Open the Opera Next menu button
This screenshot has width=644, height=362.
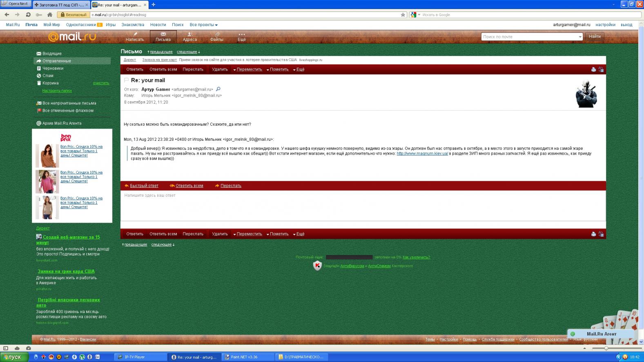click(x=15, y=4)
